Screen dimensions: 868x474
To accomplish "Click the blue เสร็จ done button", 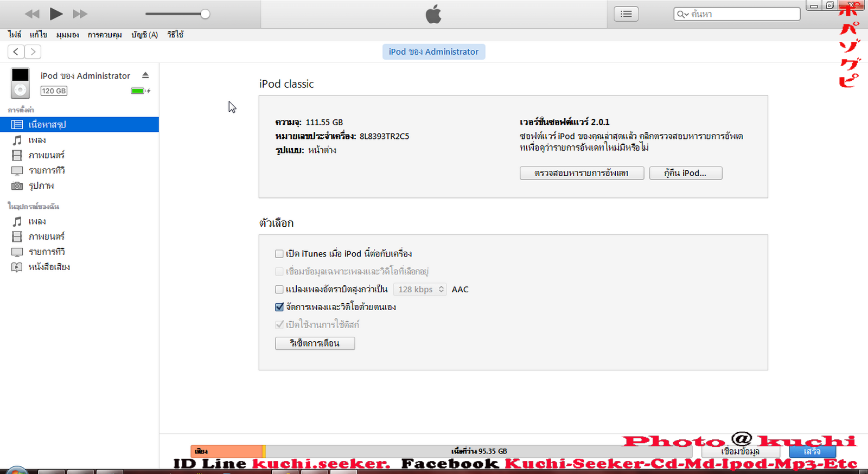I will pyautogui.click(x=812, y=451).
